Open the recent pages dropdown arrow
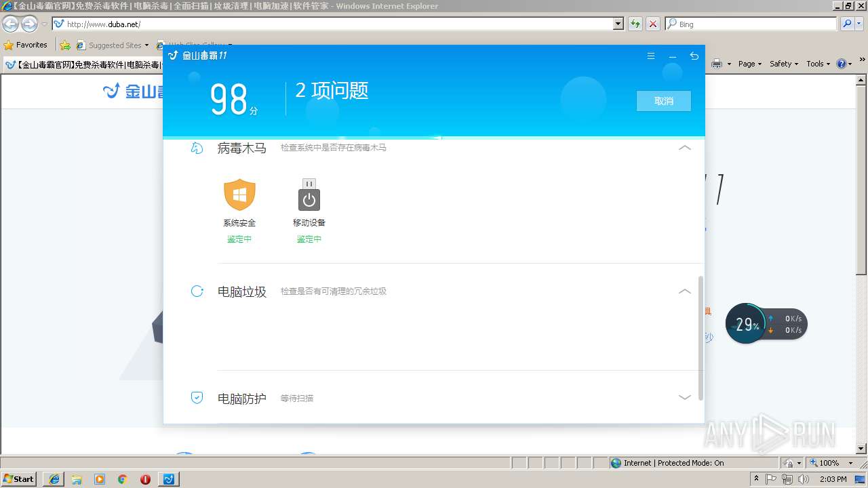 tap(44, 24)
